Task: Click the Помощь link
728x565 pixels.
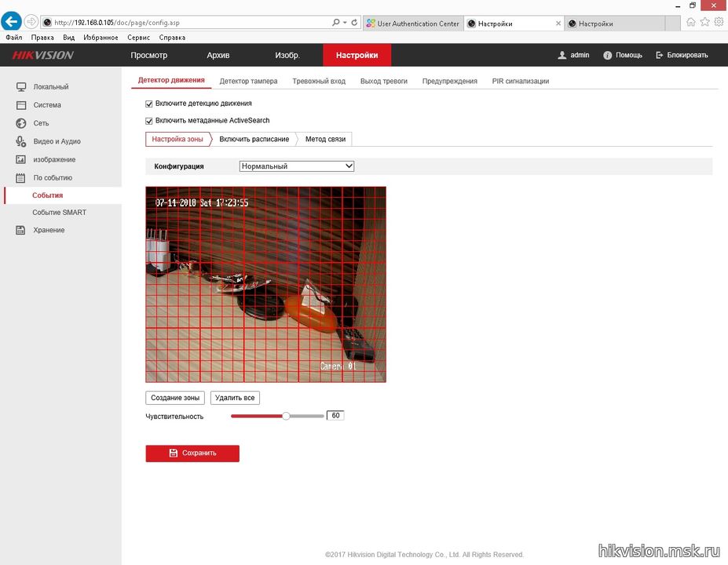Action: coord(628,55)
